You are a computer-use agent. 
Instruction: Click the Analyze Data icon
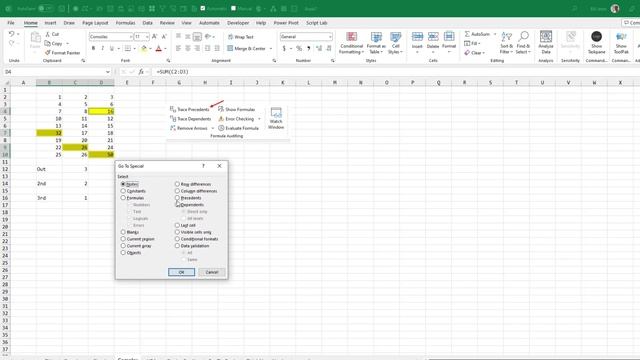tap(546, 37)
